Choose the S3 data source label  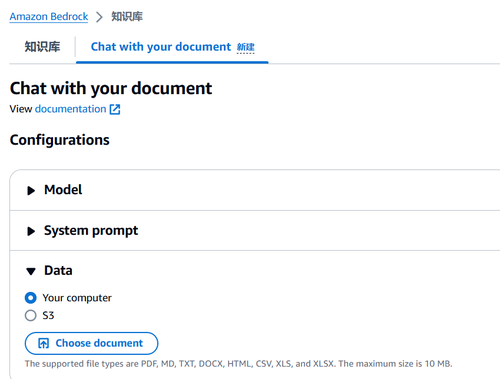48,315
